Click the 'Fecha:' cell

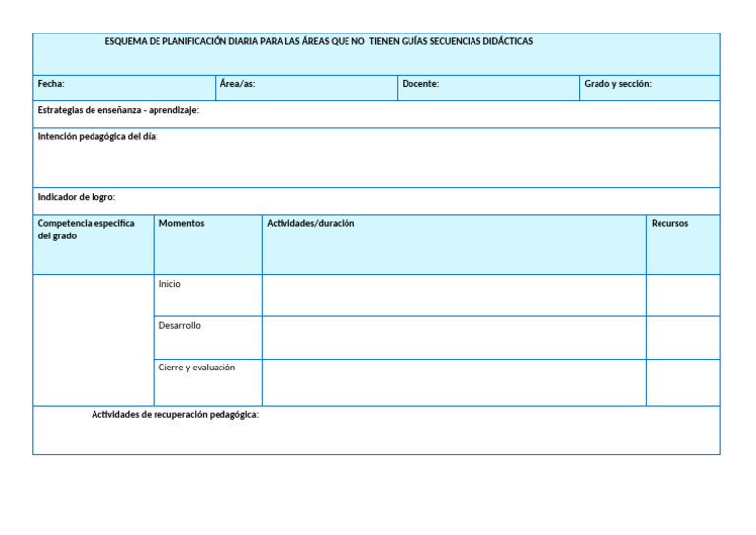tap(124, 88)
